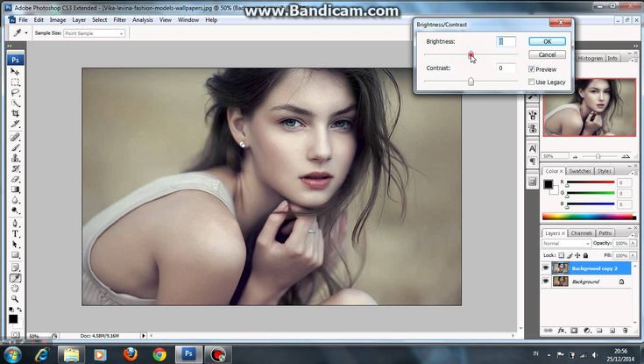Image resolution: width=644 pixels, height=364 pixels.
Task: Switch to the Channels tab
Action: click(x=581, y=233)
